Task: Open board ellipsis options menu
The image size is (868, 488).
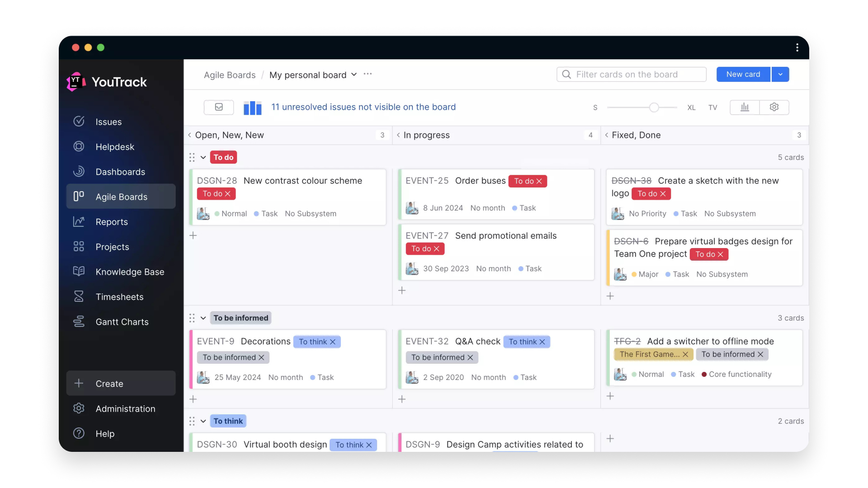Action: 368,74
